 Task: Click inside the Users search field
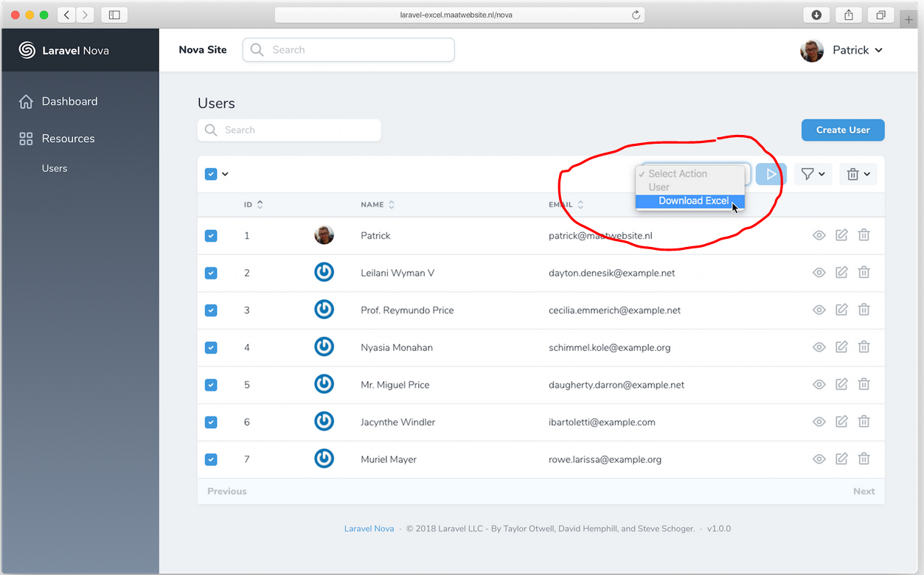pyautogui.click(x=289, y=130)
